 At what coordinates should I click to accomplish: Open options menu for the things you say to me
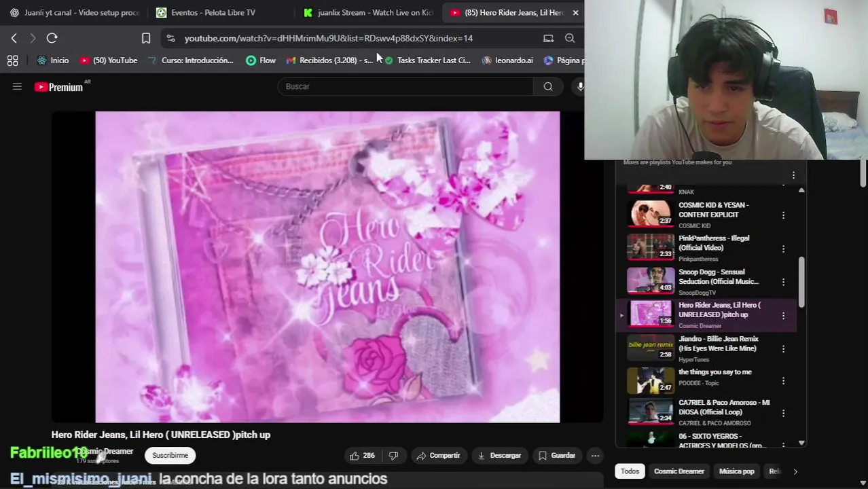[783, 381]
